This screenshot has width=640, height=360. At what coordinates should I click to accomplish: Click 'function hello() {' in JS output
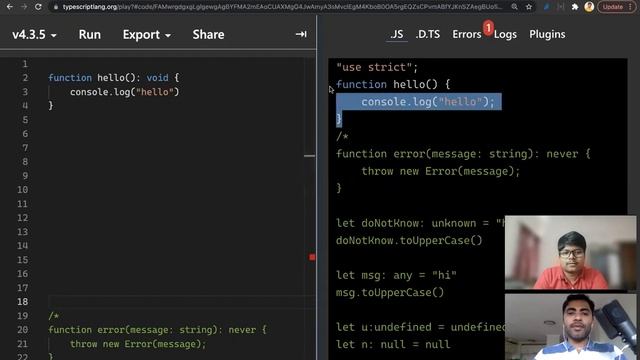tap(393, 84)
